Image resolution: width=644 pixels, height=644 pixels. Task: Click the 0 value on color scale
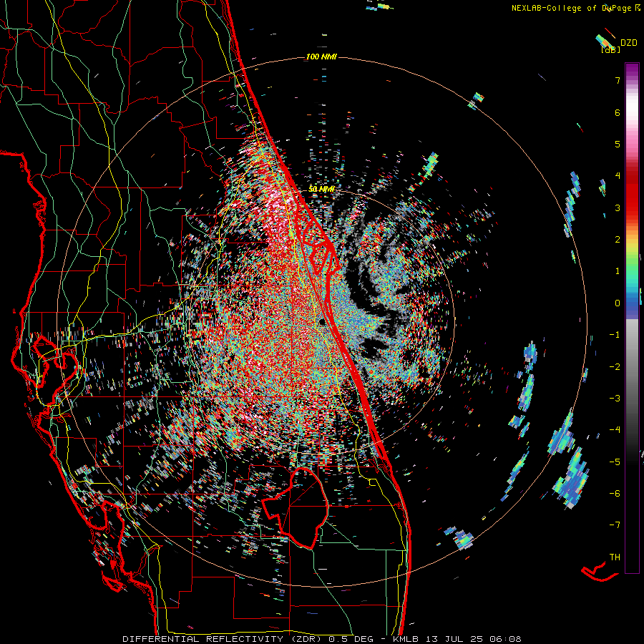pos(618,303)
